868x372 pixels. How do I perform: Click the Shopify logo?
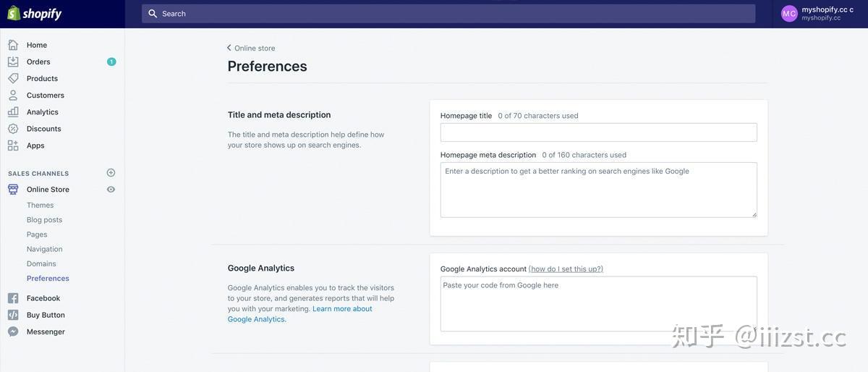coord(35,14)
